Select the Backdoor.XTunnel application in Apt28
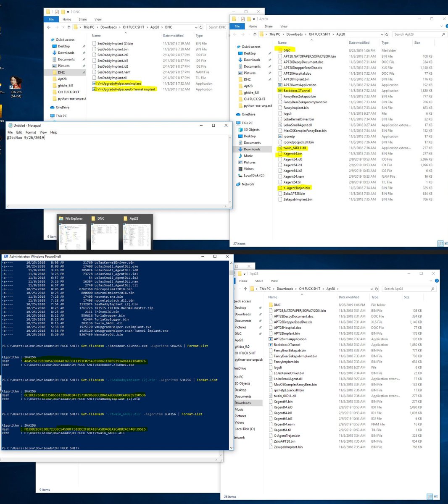Screen dimensions: 448x504 [x=297, y=90]
